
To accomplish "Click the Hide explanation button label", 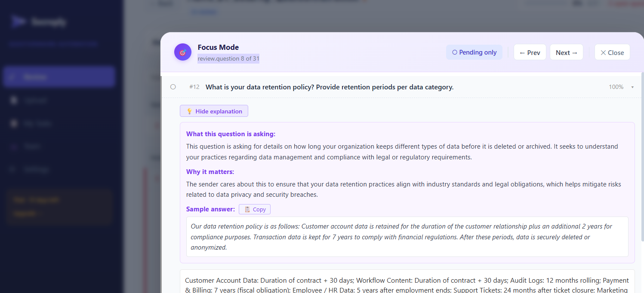I will click(x=219, y=111).
